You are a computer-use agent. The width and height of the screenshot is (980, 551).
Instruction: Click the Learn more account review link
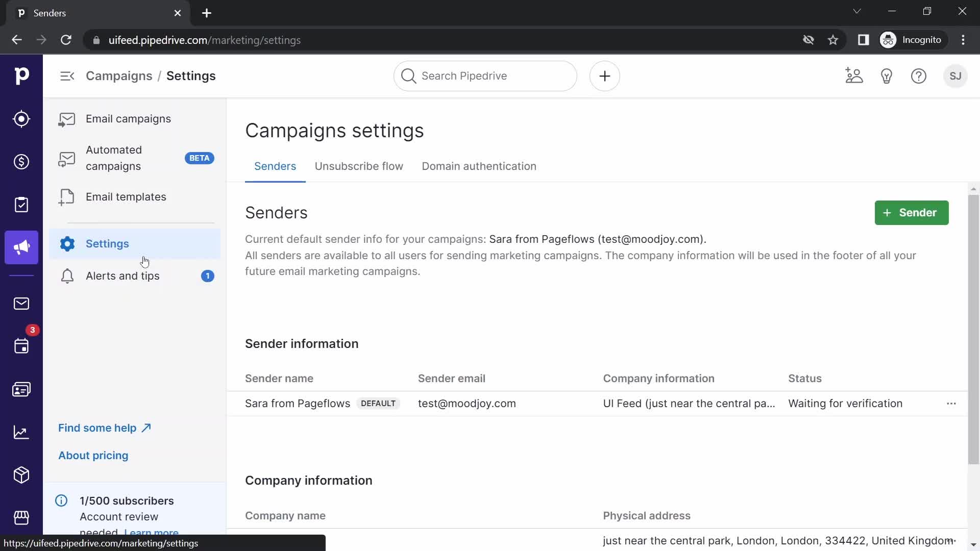click(x=151, y=532)
